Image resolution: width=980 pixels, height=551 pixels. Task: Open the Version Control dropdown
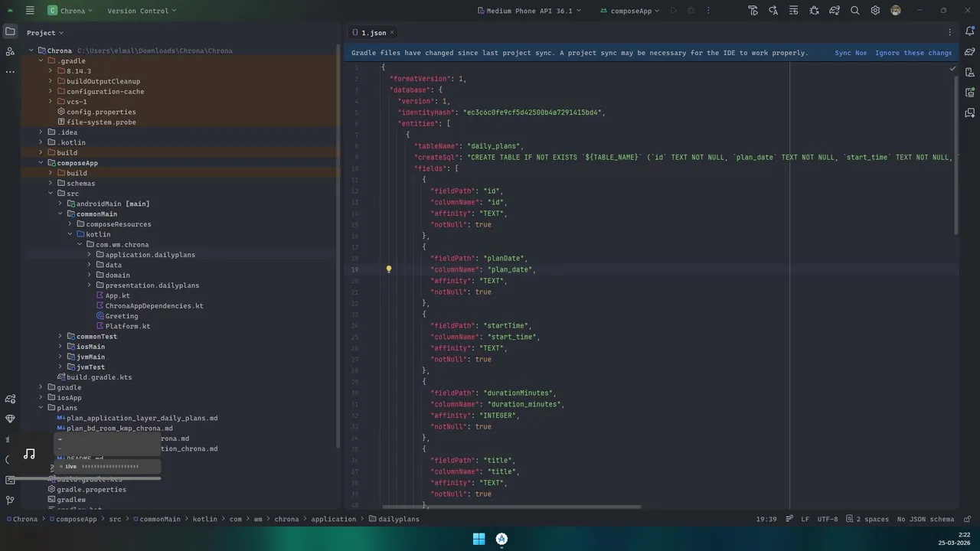(142, 11)
